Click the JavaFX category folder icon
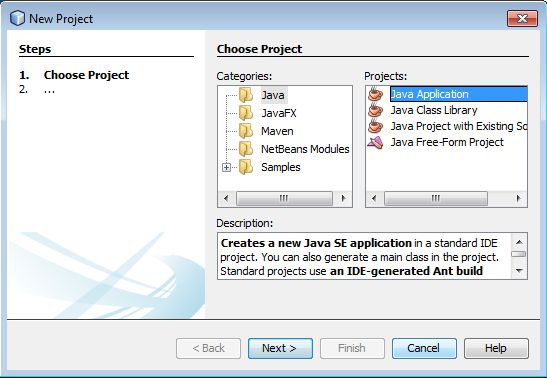The image size is (547, 378). pos(246,113)
